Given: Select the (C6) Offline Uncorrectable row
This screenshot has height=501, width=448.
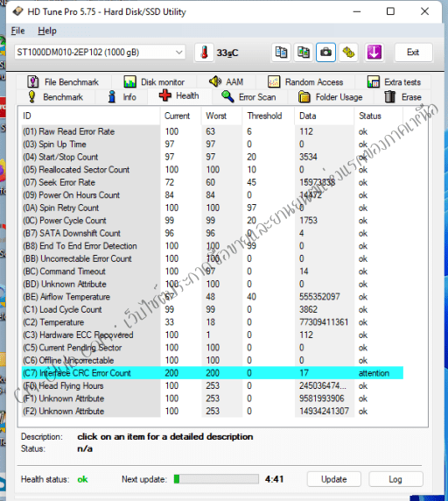Looking at the screenshot, I should [x=213, y=360].
